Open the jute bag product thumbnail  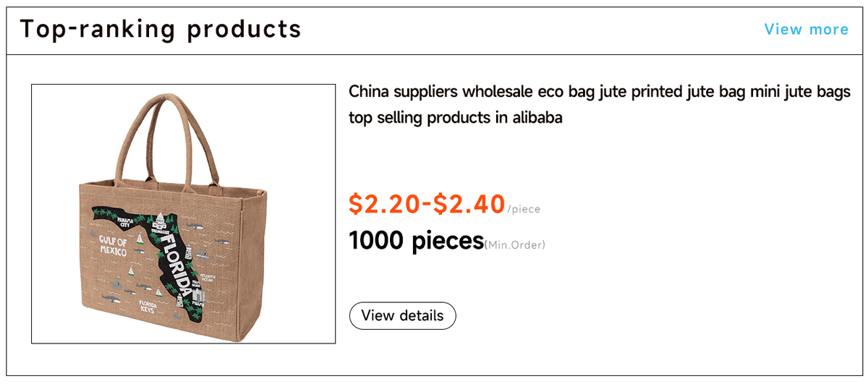coord(183,214)
